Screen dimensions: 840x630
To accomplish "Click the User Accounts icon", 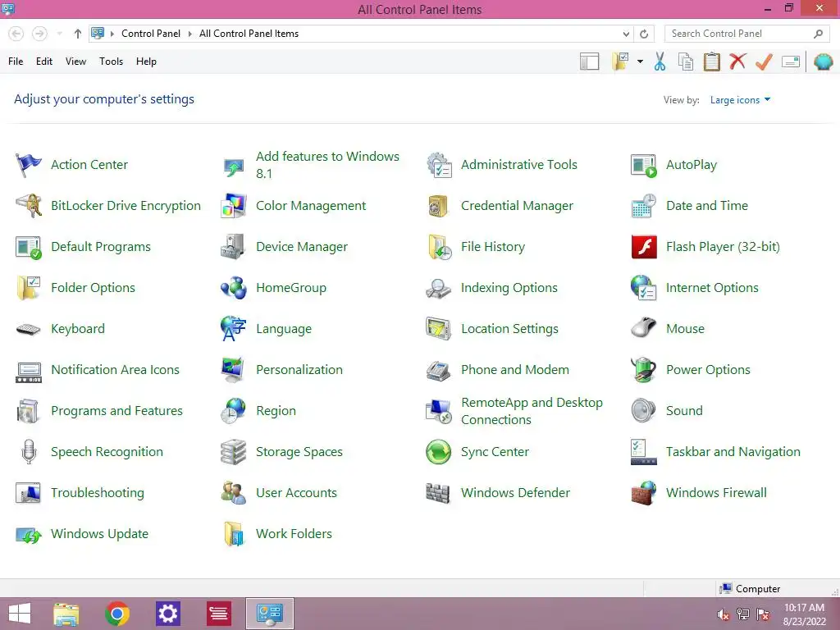I will pyautogui.click(x=234, y=493).
